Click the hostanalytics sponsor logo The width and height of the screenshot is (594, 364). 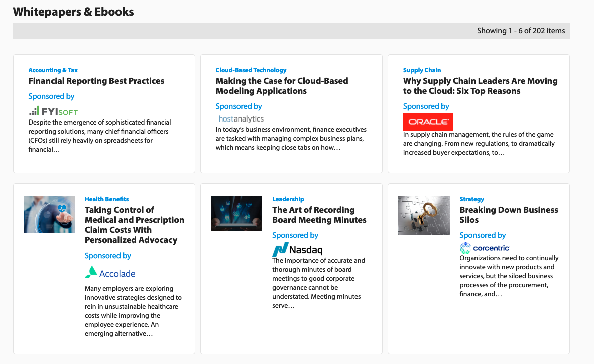pos(241,119)
